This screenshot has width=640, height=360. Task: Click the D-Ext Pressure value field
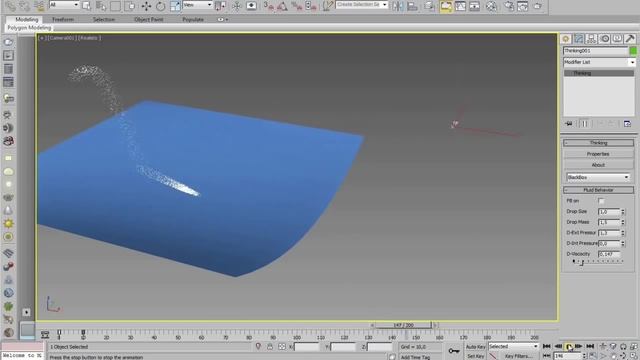click(609, 233)
